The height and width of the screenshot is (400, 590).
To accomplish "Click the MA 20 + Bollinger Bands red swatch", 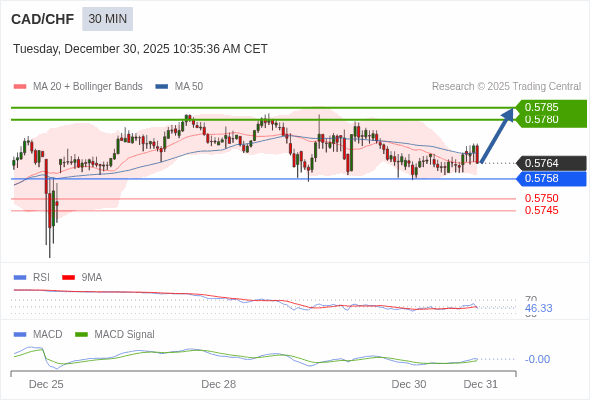I will pos(20,87).
